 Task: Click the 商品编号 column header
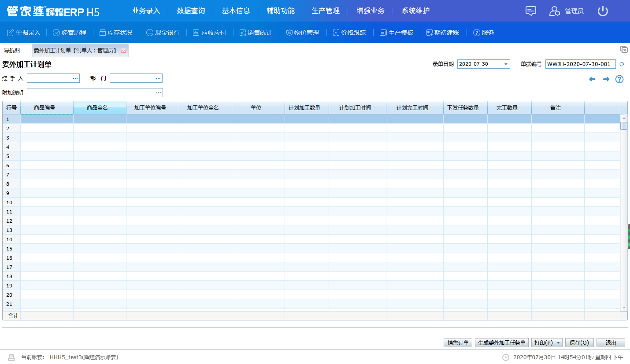[47, 108]
